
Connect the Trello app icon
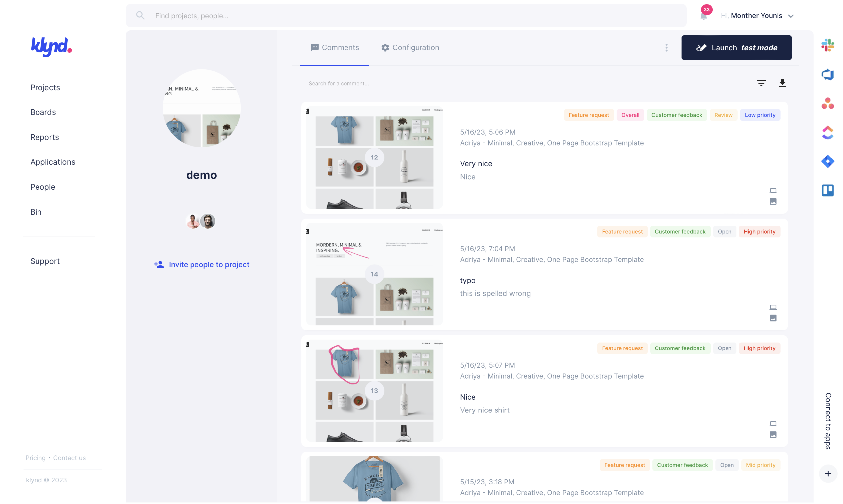tap(828, 190)
